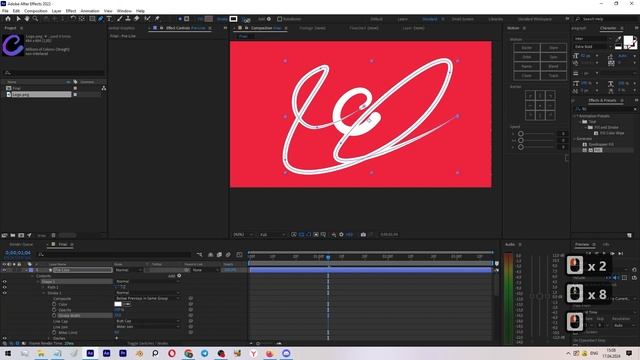This screenshot has height=360, width=640.
Task: Collapse the Contents group
Action: pos(33,276)
